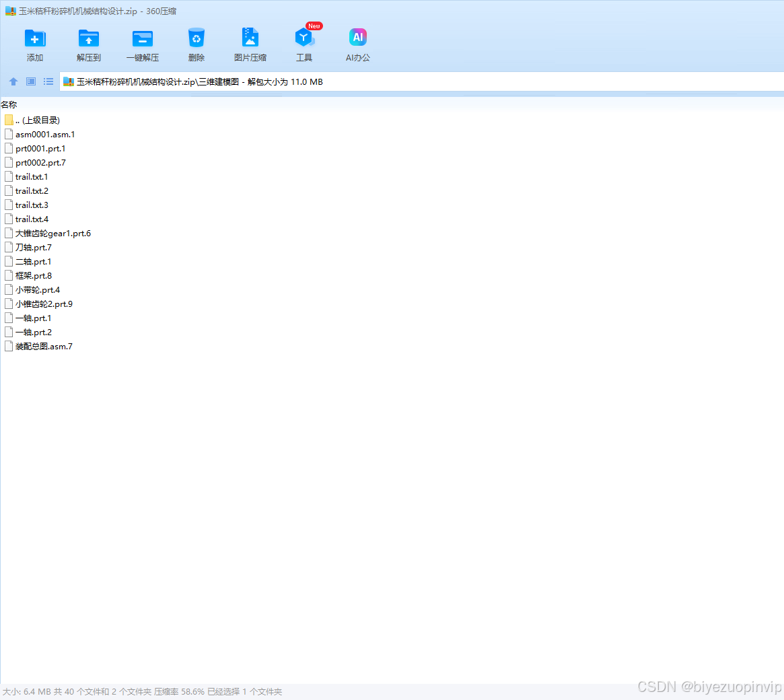Select file trail.txt.2
Viewport: 784px width, 700px height.
click(32, 190)
